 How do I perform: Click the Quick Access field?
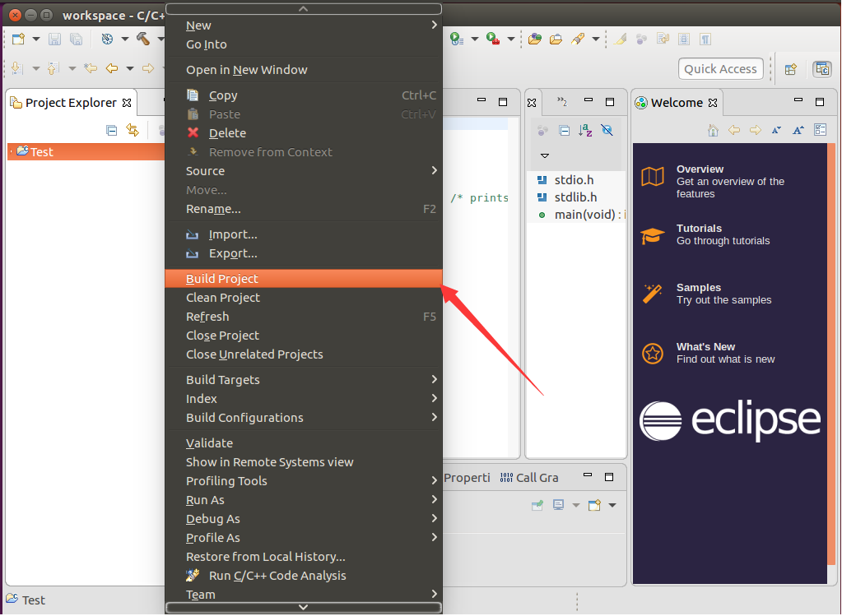click(720, 69)
